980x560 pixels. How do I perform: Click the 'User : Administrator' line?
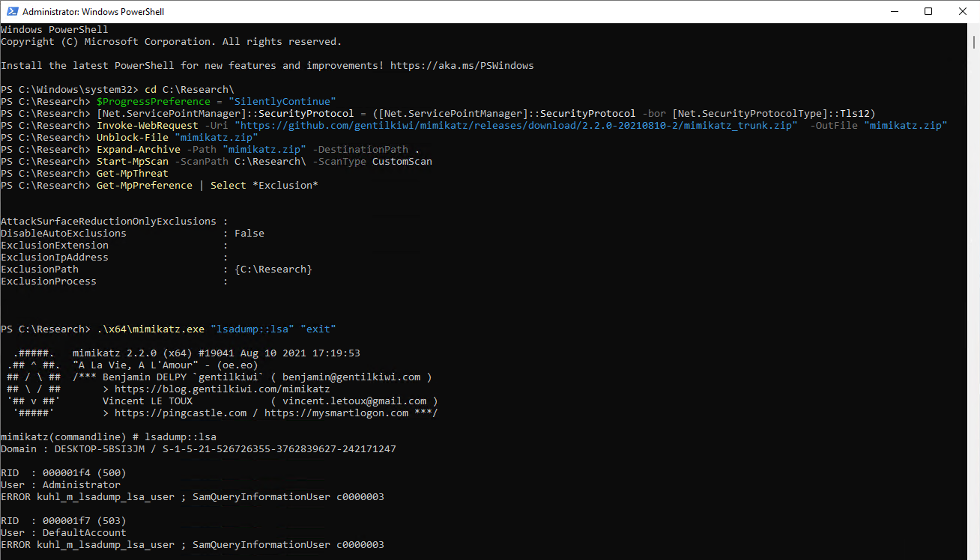click(61, 485)
